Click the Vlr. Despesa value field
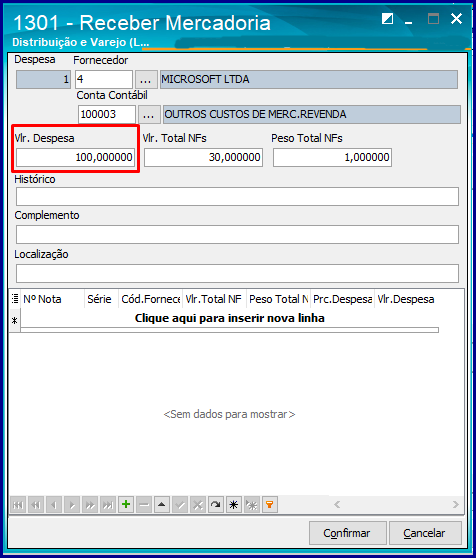 point(75,157)
